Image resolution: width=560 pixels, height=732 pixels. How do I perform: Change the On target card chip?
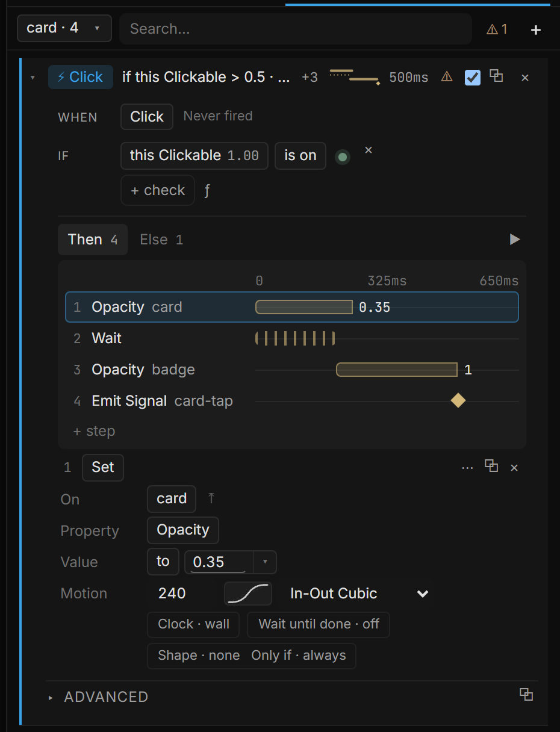click(172, 499)
